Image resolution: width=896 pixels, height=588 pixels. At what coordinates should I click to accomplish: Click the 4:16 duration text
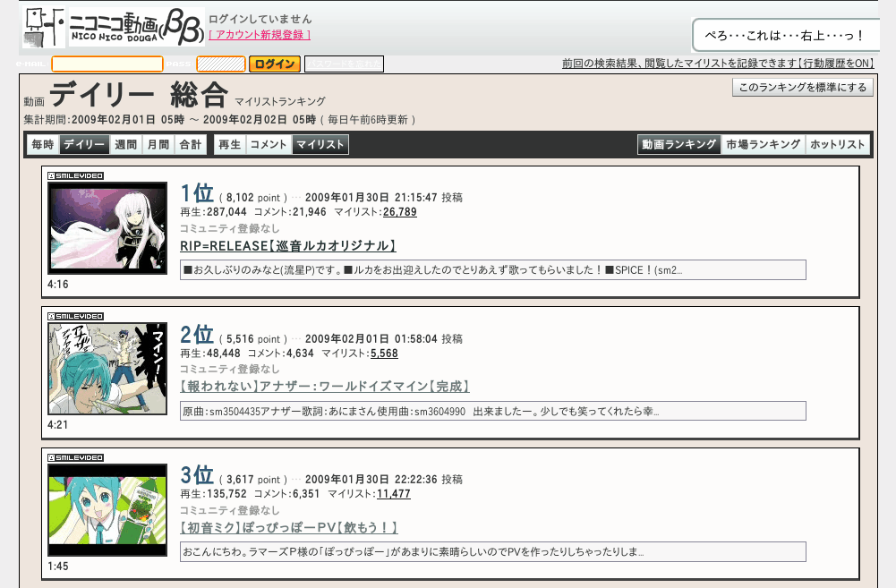pos(57,284)
